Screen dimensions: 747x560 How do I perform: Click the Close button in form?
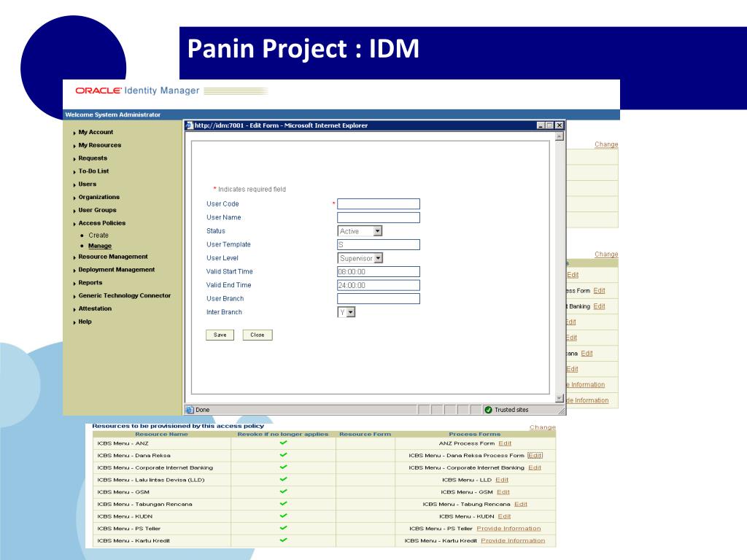(x=258, y=335)
